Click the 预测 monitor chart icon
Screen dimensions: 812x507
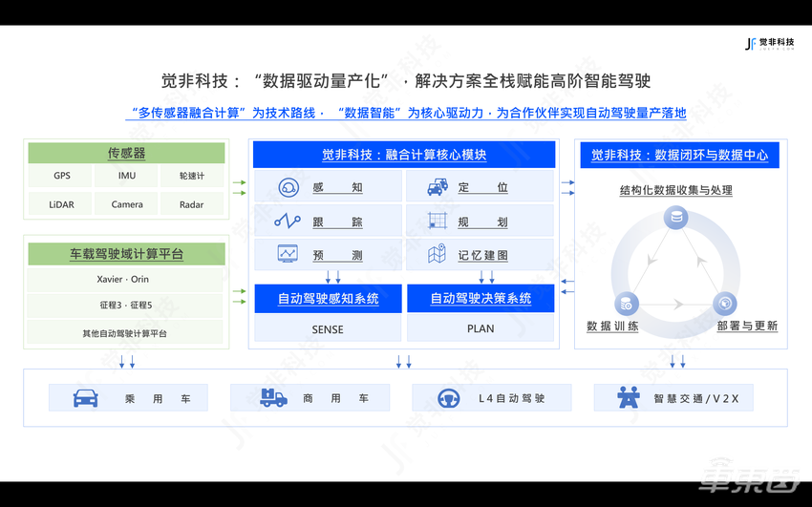(288, 255)
